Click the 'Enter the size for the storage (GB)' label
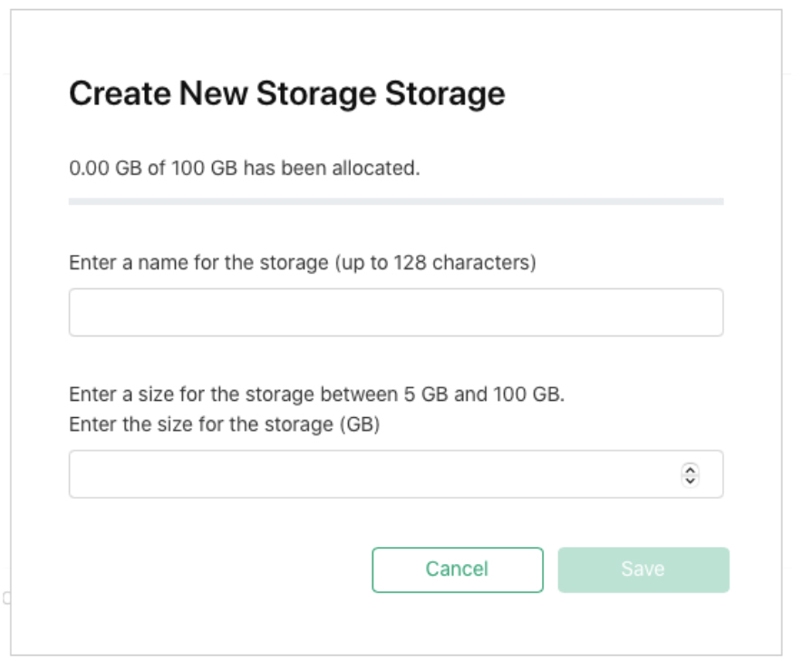 coord(224,423)
